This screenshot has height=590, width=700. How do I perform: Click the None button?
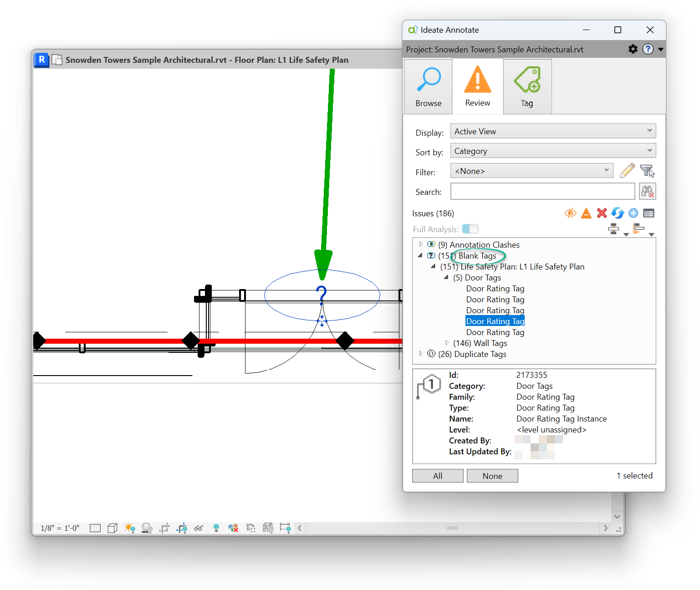[492, 476]
